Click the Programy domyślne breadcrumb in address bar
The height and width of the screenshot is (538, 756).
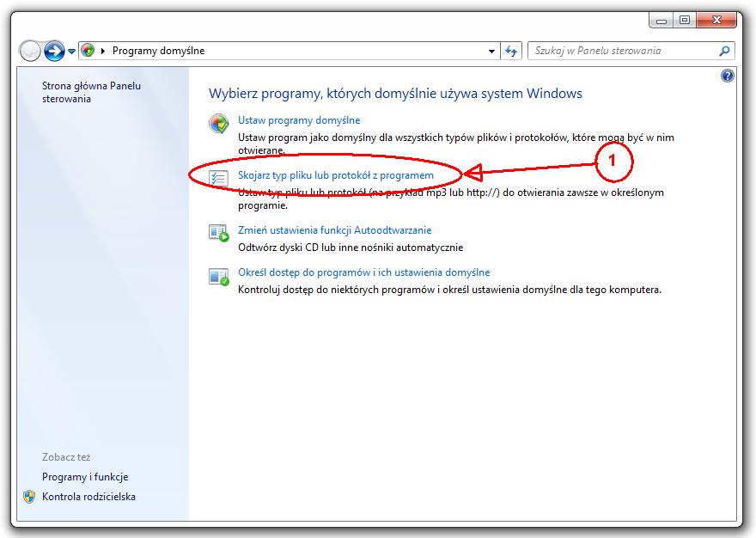tap(159, 51)
